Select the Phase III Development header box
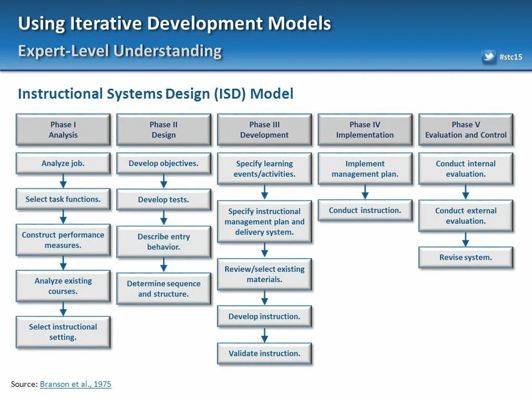This screenshot has height=399, width=532. click(x=264, y=130)
